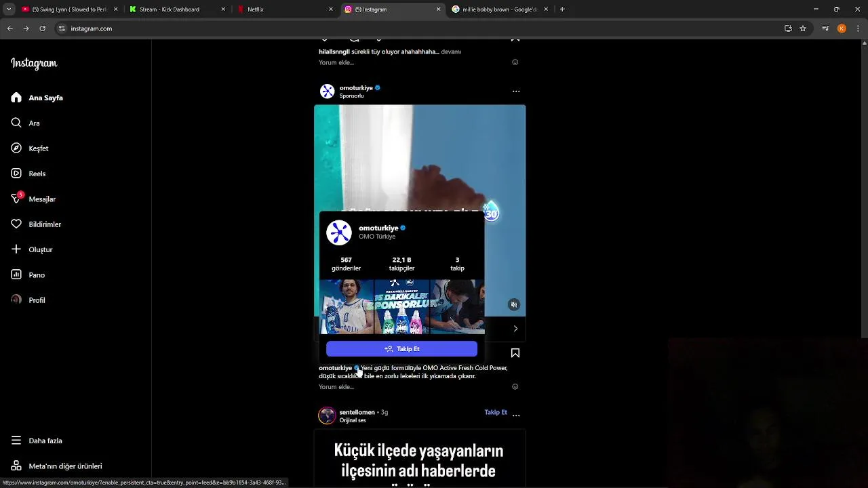This screenshot has width=868, height=488.
Task: Click sentellomen avatar
Action: tap(328, 415)
